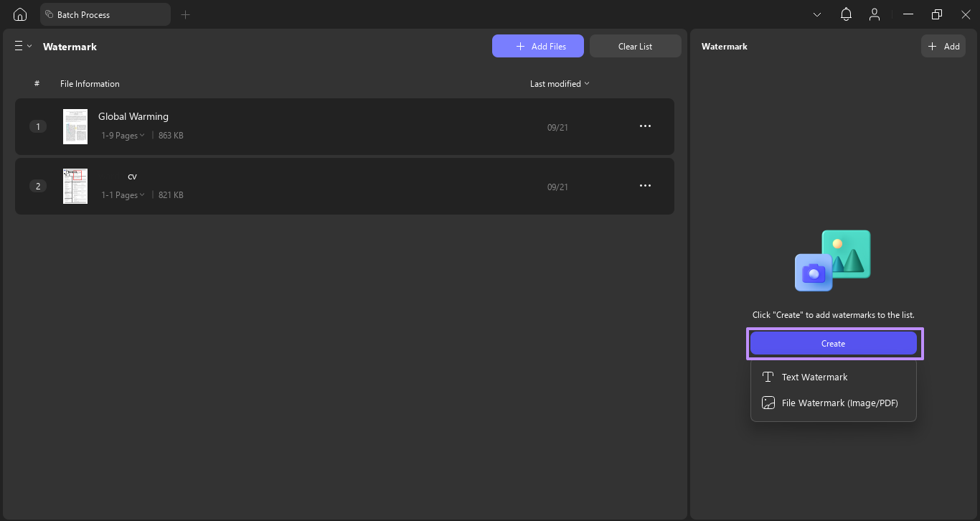Select Text Watermark from the menu
The height and width of the screenshot is (521, 980).
coord(814,377)
